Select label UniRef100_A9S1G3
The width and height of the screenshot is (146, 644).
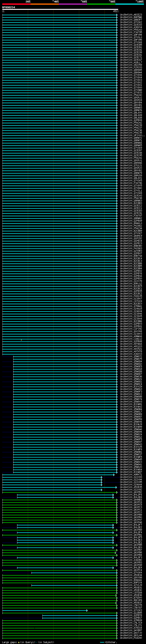(131, 347)
